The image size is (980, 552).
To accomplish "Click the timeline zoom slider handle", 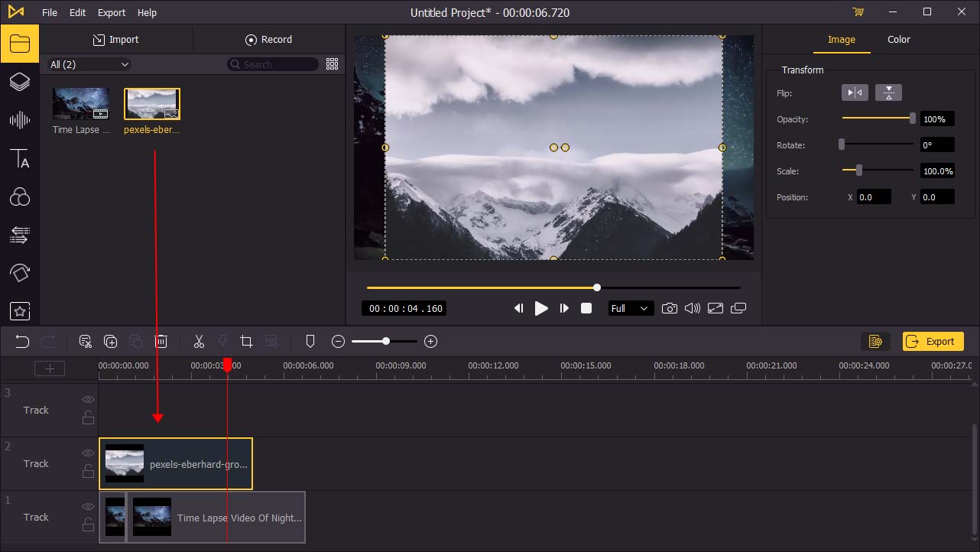I will (386, 342).
